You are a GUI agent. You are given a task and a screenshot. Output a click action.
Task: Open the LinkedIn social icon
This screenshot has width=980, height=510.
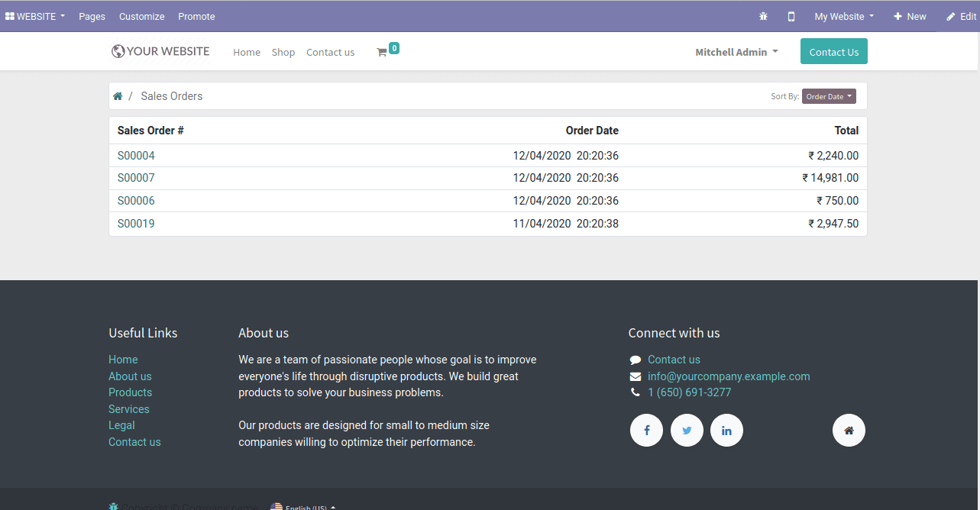726,430
